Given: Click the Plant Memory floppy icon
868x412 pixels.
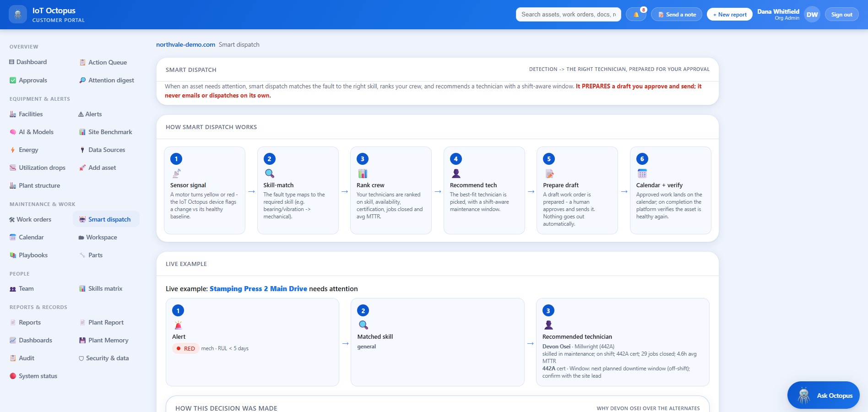Looking at the screenshot, I should [x=82, y=340].
